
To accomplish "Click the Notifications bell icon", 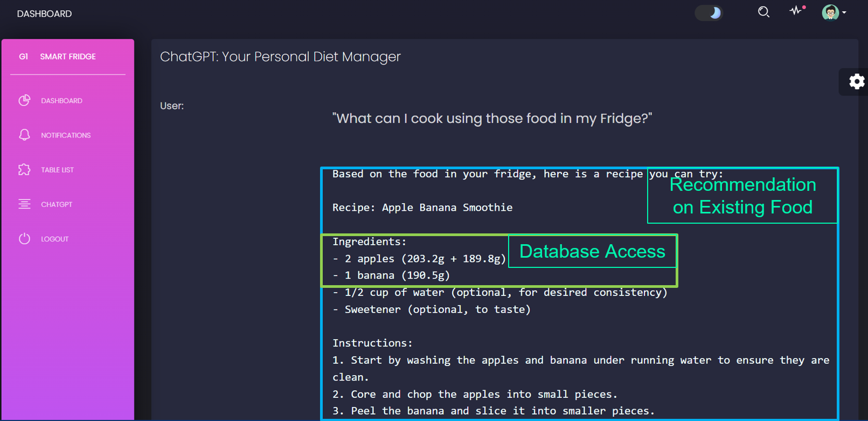I will point(24,135).
